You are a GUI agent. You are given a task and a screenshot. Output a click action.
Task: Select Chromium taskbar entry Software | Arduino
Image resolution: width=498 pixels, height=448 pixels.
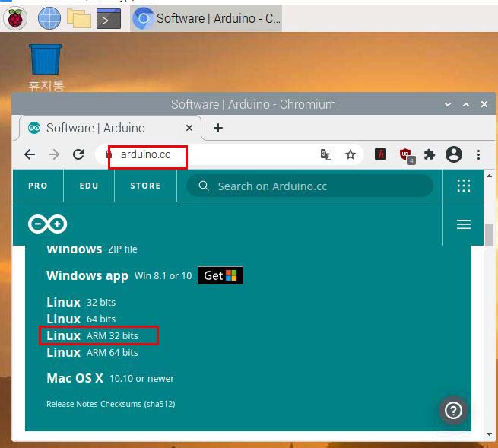tap(206, 18)
